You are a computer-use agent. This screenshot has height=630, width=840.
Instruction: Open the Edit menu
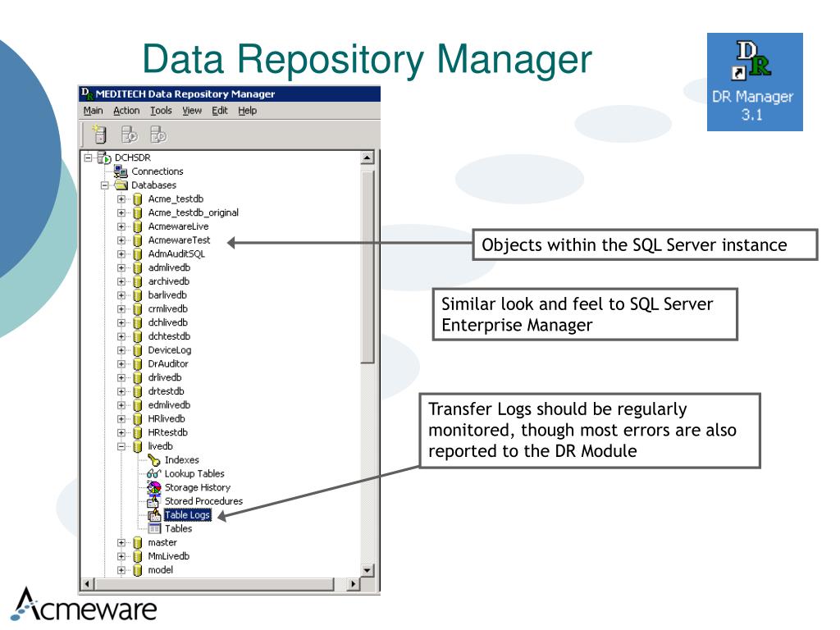(220, 111)
